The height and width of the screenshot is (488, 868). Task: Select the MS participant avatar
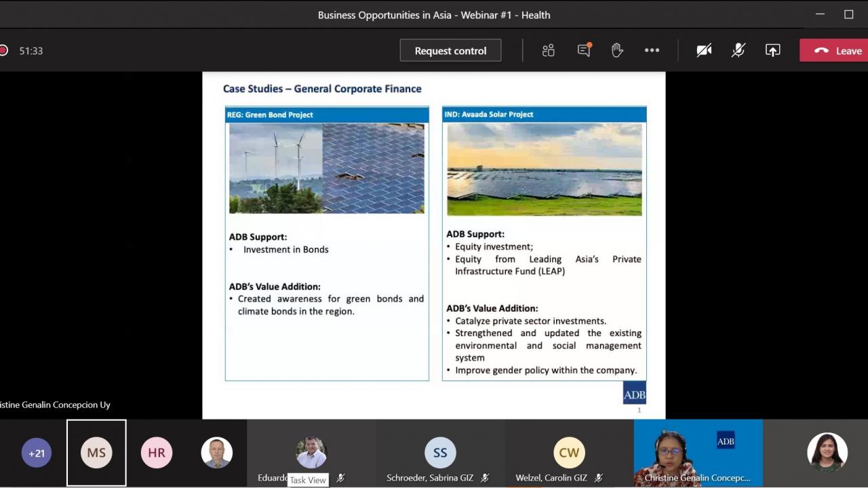pos(96,453)
